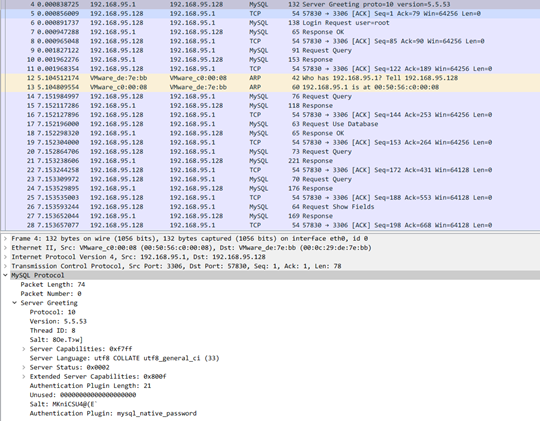Select packet 17 Request Use Database

coord(270,124)
